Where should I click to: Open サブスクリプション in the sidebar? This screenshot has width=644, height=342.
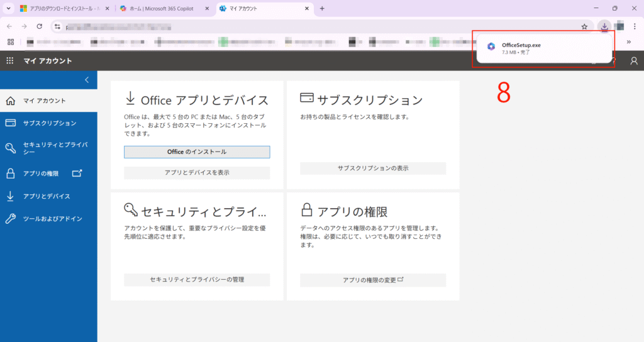[48, 123]
